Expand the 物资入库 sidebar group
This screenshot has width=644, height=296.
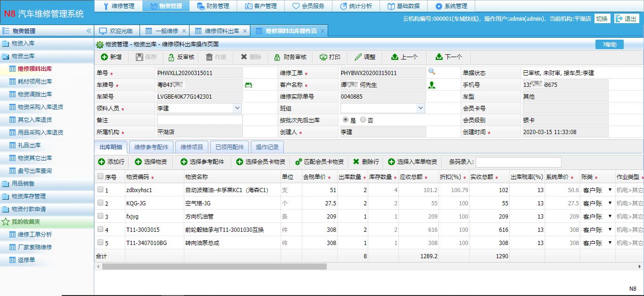click(x=47, y=43)
